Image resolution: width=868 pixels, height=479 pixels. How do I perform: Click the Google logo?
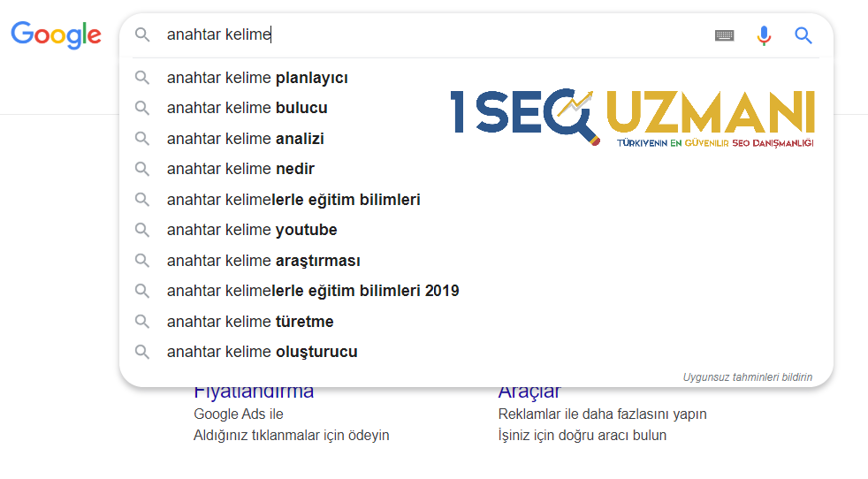click(x=56, y=35)
